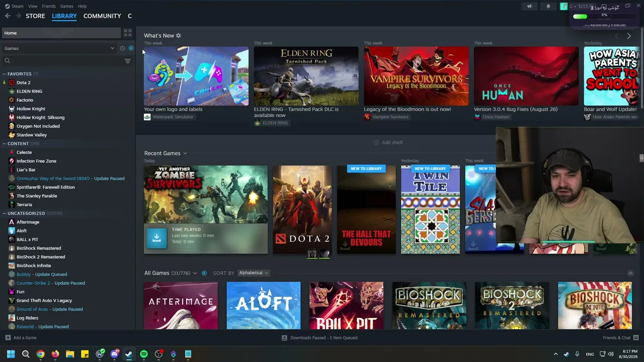The width and height of the screenshot is (644, 362).
Task: Open Spotify from the taskbar
Action: 144,354
